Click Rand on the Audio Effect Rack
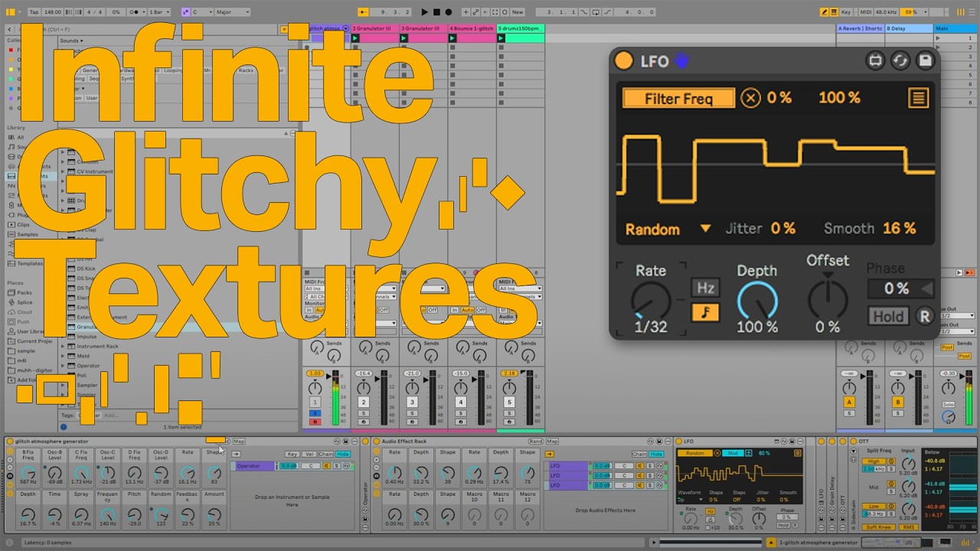This screenshot has width=980, height=551. click(x=536, y=442)
